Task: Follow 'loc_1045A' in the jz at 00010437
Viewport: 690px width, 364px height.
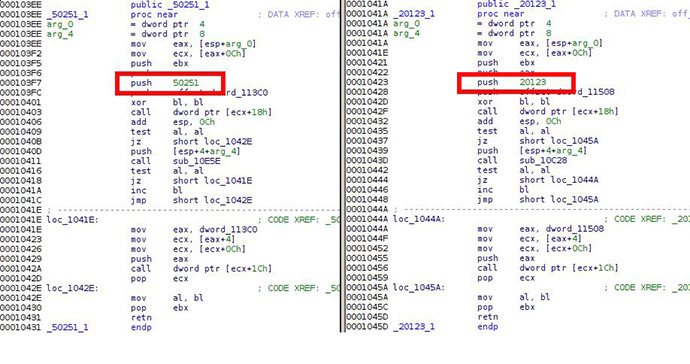Action: tap(575, 140)
